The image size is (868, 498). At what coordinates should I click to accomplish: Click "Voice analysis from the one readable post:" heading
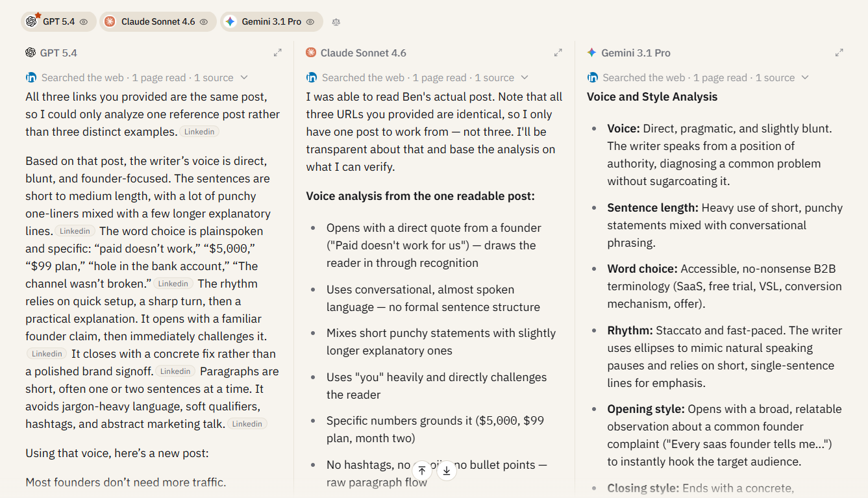420,195
